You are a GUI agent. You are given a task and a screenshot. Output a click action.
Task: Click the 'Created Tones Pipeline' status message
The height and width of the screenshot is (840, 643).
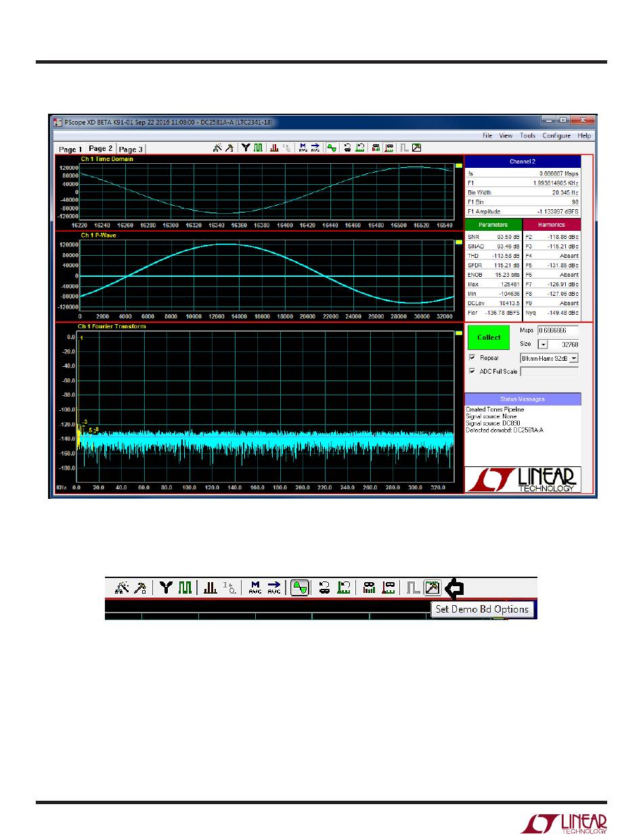coord(495,410)
